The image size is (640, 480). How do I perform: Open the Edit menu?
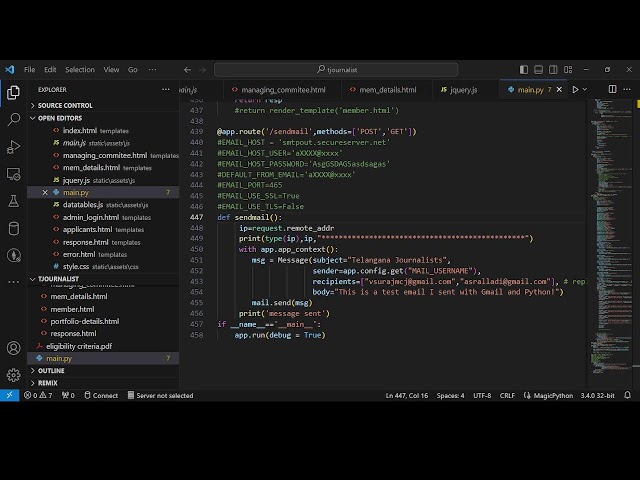click(x=50, y=70)
